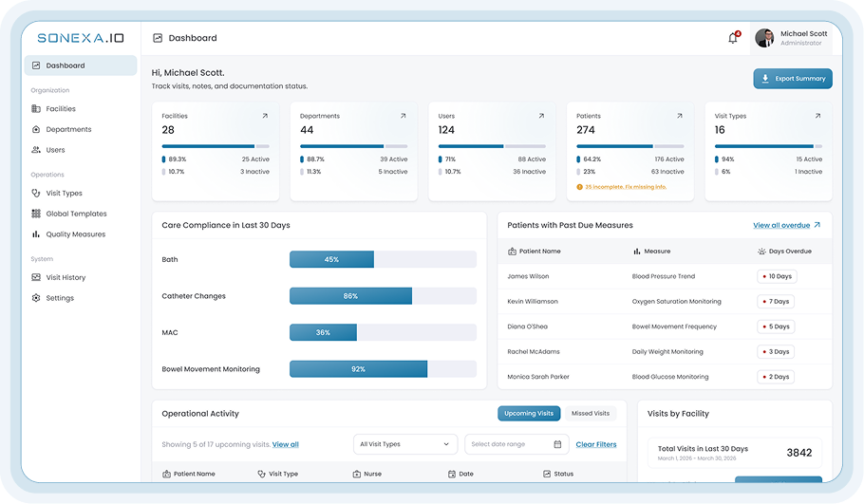Open Facilities card arrow icon
The image size is (864, 504).
point(265,116)
